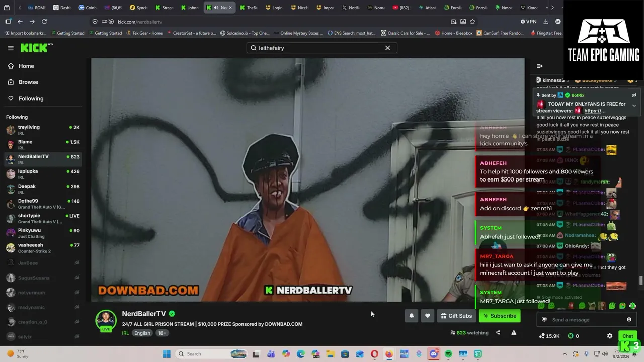Switch to the Login browser tab
Screen dimensions: 644x362
coord(274,8)
